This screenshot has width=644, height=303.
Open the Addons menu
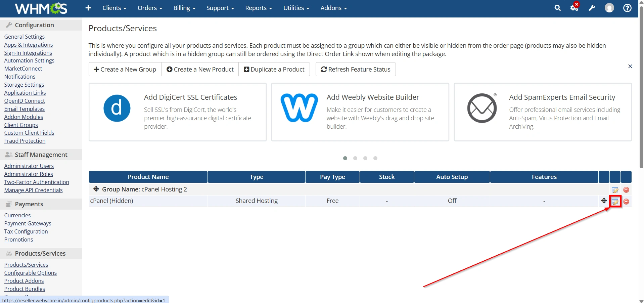coord(334,8)
